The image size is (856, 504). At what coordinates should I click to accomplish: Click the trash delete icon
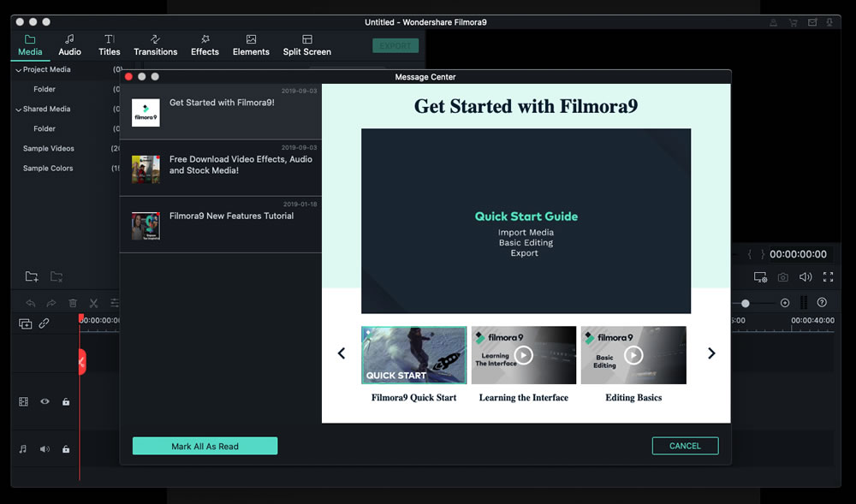(73, 303)
